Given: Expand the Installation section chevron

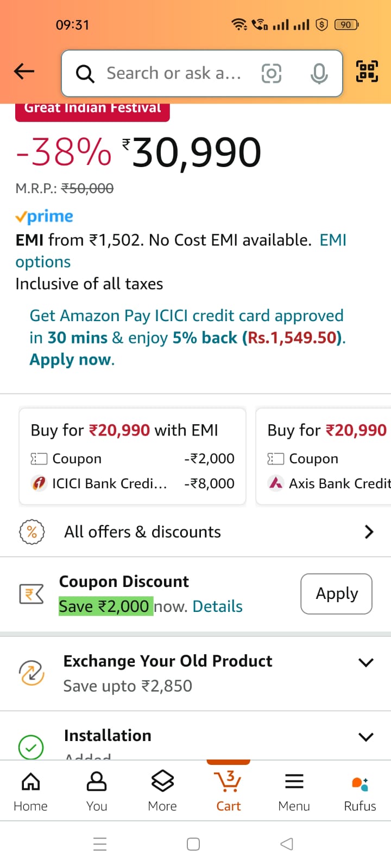Looking at the screenshot, I should click(x=366, y=737).
